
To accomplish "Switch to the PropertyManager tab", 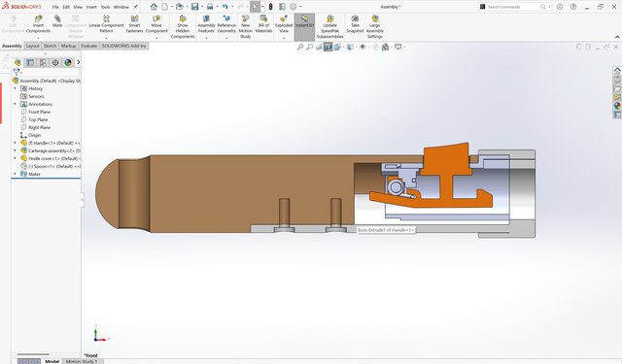I will pyautogui.click(x=30, y=62).
